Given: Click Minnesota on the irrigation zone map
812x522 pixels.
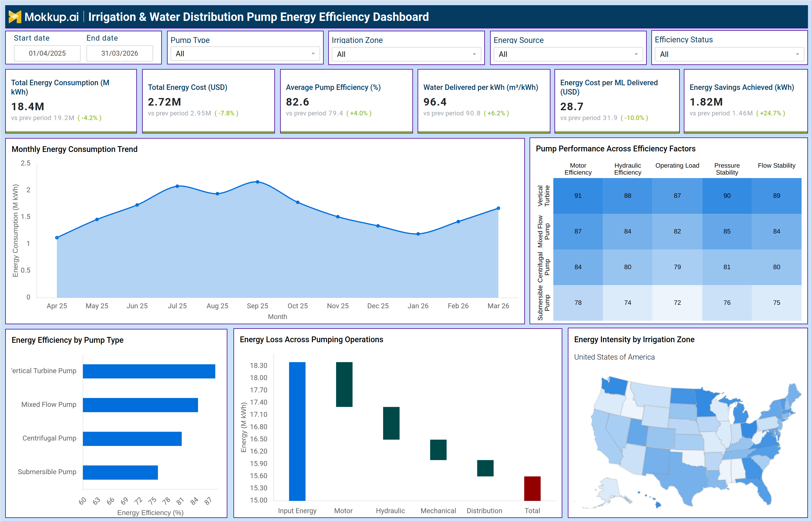Looking at the screenshot, I should tap(705, 403).
